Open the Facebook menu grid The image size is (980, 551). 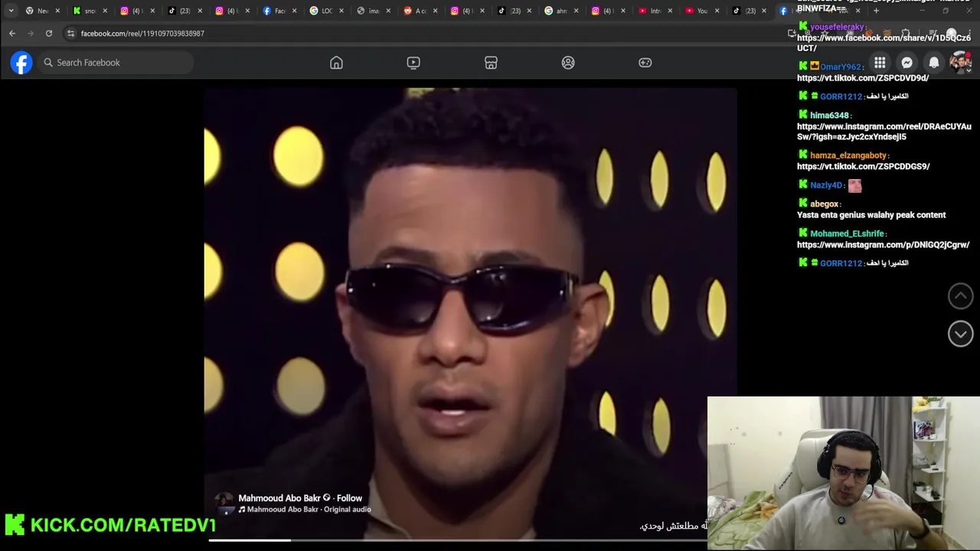(880, 63)
